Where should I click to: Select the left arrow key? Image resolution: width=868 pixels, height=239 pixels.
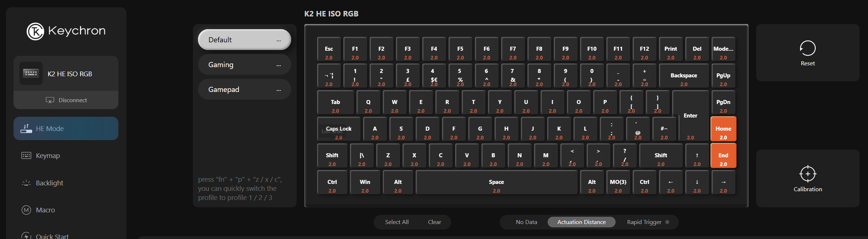[671, 182]
